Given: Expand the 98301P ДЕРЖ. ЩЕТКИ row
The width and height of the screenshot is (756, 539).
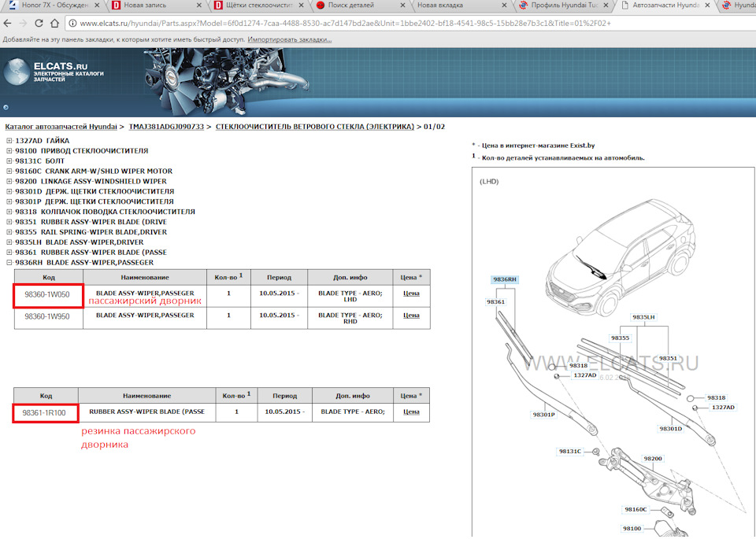Looking at the screenshot, I should point(9,201).
